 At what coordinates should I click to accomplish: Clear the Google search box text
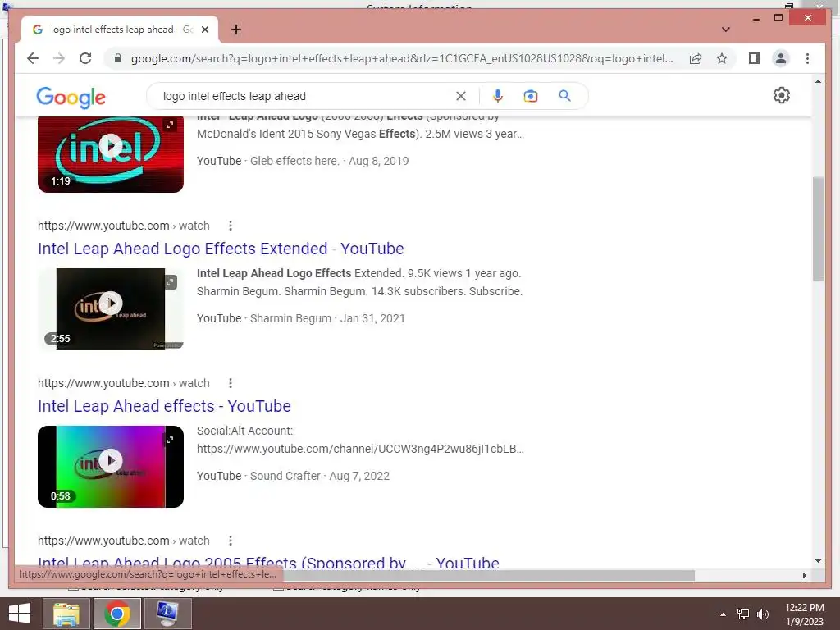point(461,96)
